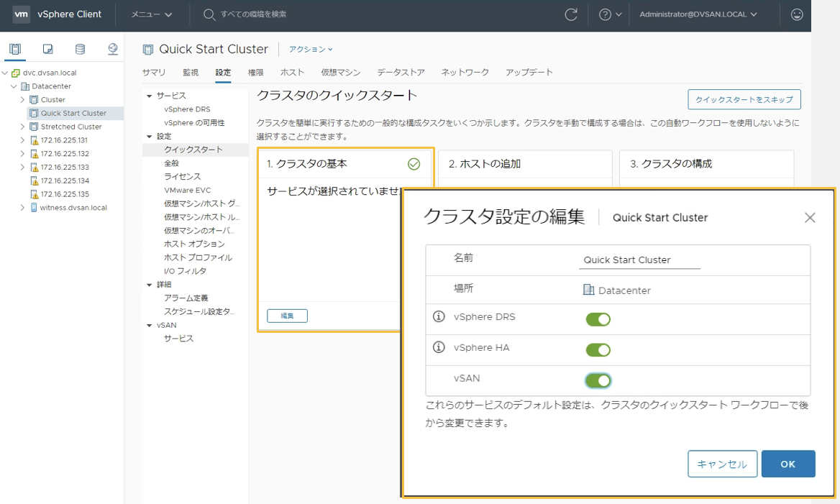Click the smiley feedback icon
Image resolution: width=840 pixels, height=504 pixels.
(797, 14)
